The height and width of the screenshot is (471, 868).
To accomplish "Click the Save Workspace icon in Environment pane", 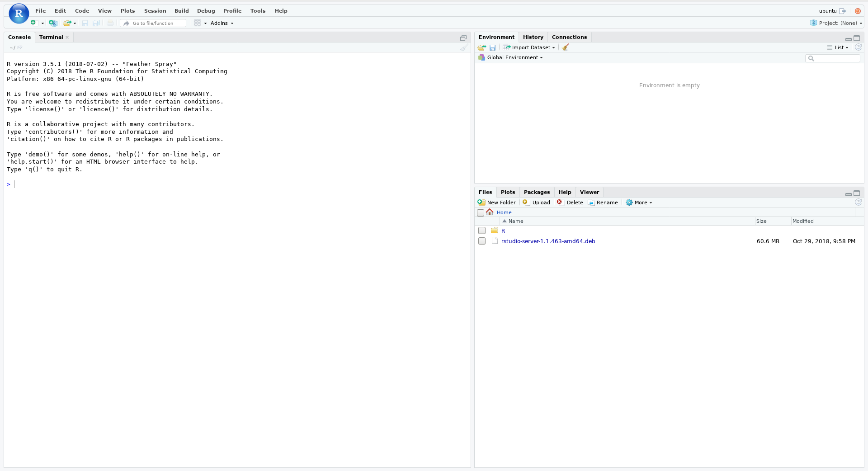I will 492,47.
